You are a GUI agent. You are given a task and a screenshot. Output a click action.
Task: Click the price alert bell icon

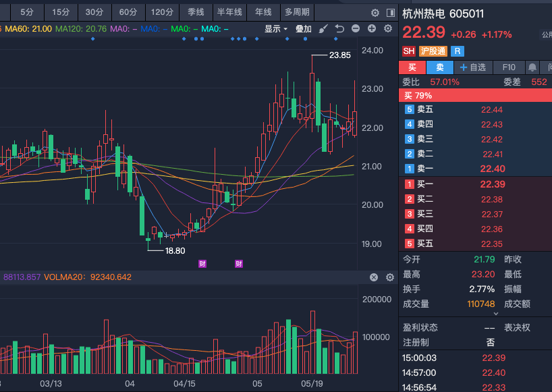532,67
